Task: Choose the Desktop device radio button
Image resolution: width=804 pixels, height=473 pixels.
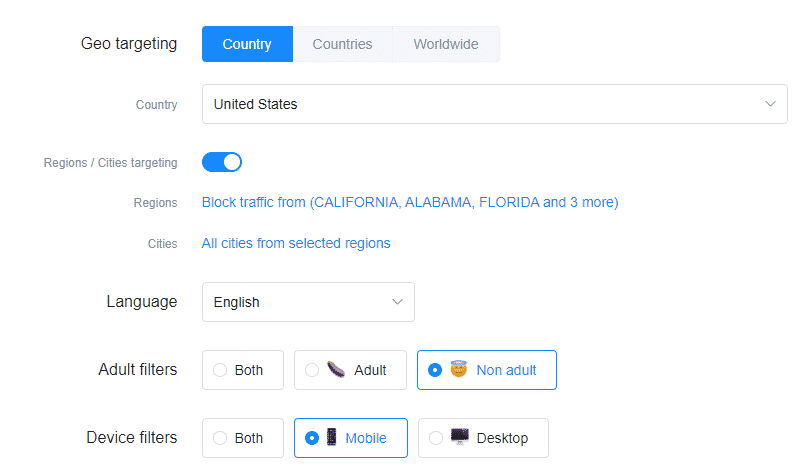Action: click(x=436, y=438)
